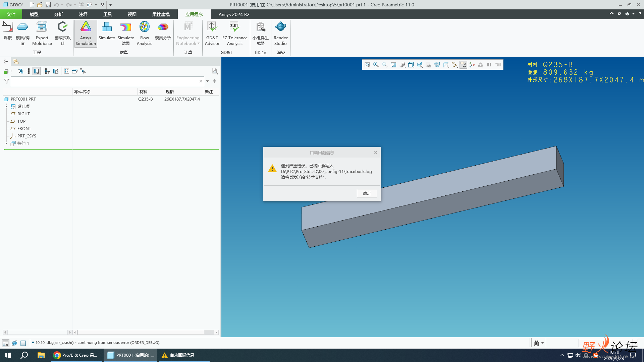Click the tree filter settings icon

click(47, 71)
